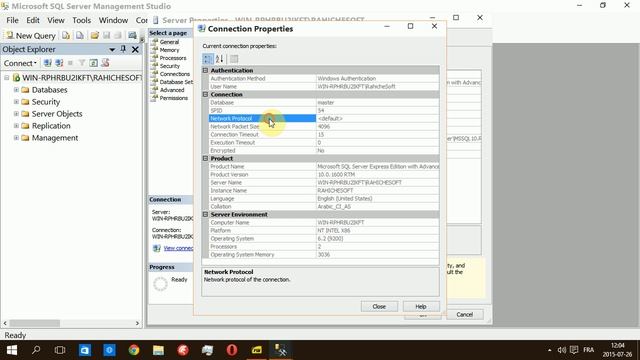Click the New Query toolbar button
The image size is (640, 360).
point(31,36)
